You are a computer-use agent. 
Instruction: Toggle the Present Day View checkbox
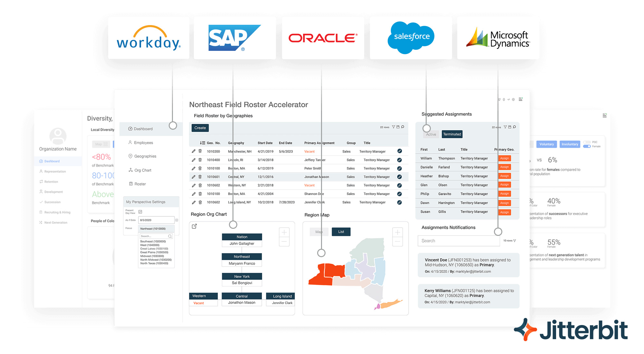click(140, 212)
